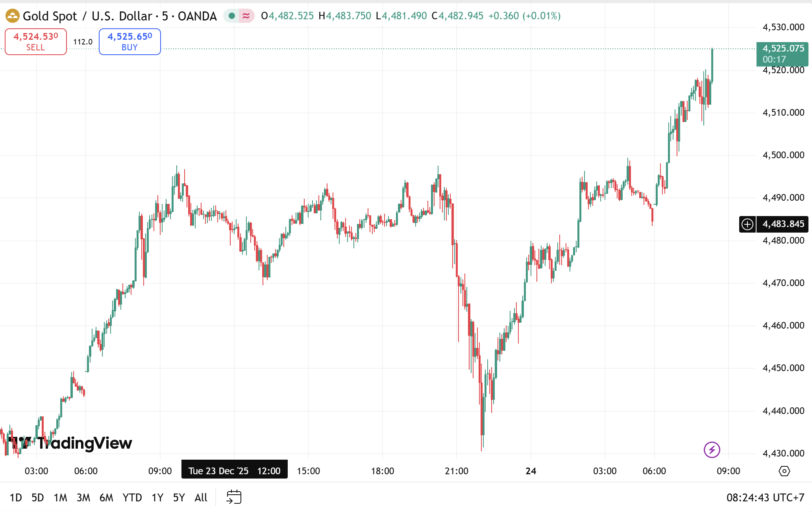This screenshot has height=512, width=812.
Task: Open chart settings hexagon icon
Action: pos(784,471)
